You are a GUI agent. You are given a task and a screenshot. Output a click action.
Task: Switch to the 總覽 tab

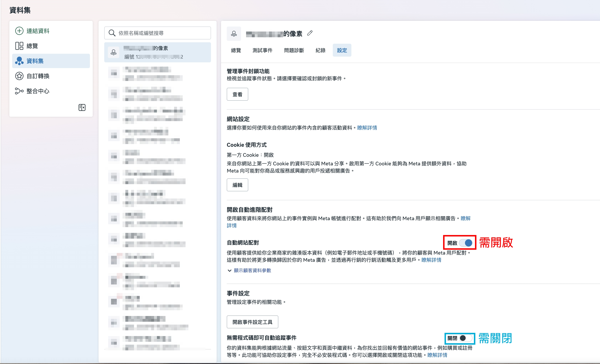[x=236, y=50]
